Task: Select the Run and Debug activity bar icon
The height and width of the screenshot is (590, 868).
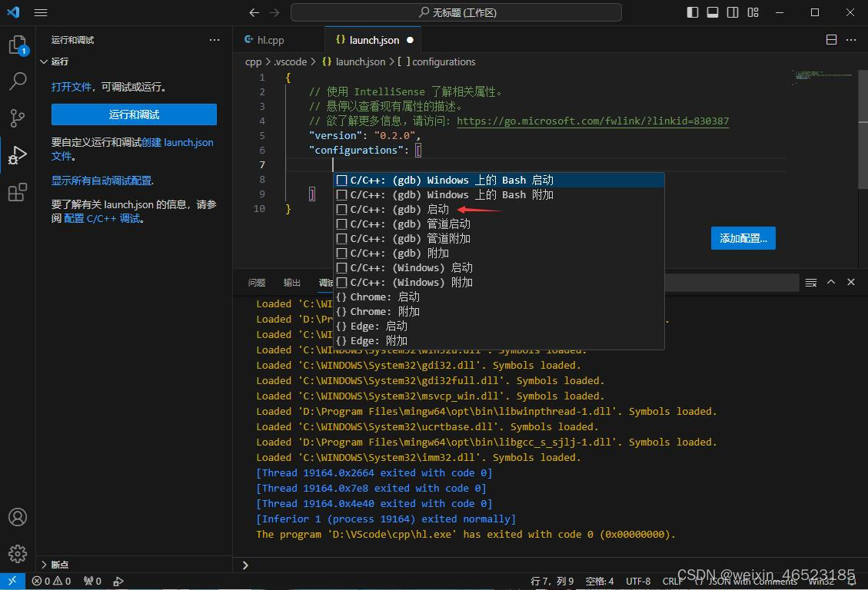Action: pyautogui.click(x=18, y=155)
